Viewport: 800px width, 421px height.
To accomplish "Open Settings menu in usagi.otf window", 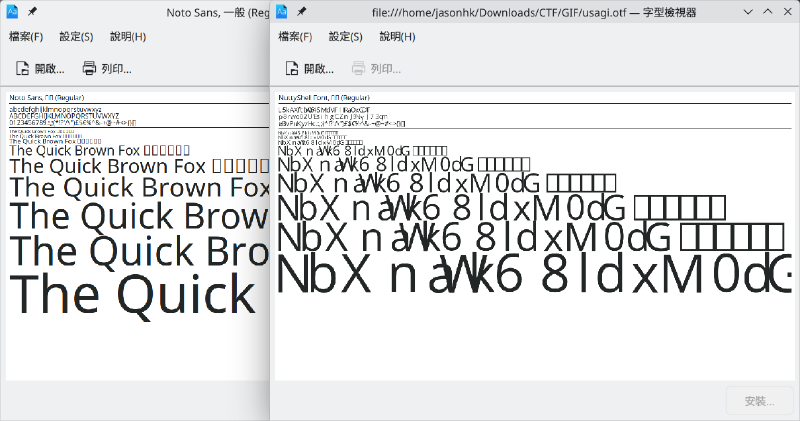I will click(345, 37).
